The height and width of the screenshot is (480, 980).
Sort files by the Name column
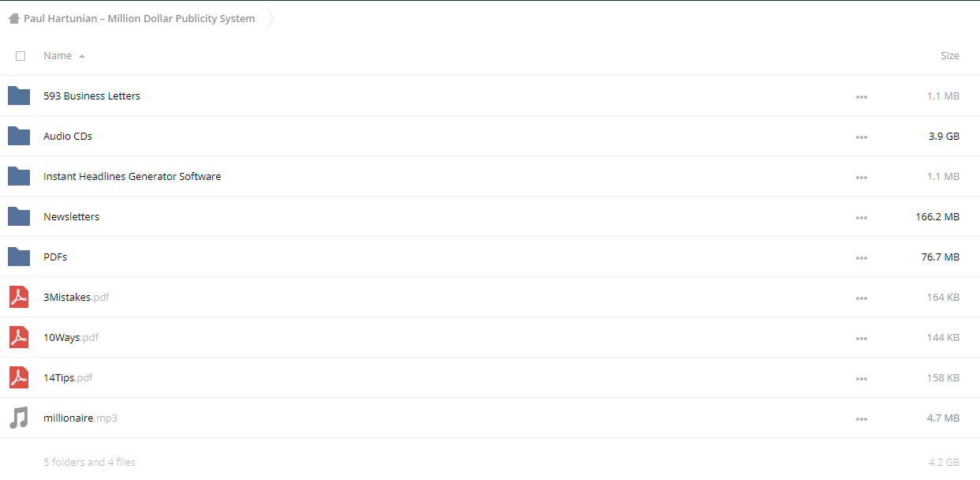(58, 55)
